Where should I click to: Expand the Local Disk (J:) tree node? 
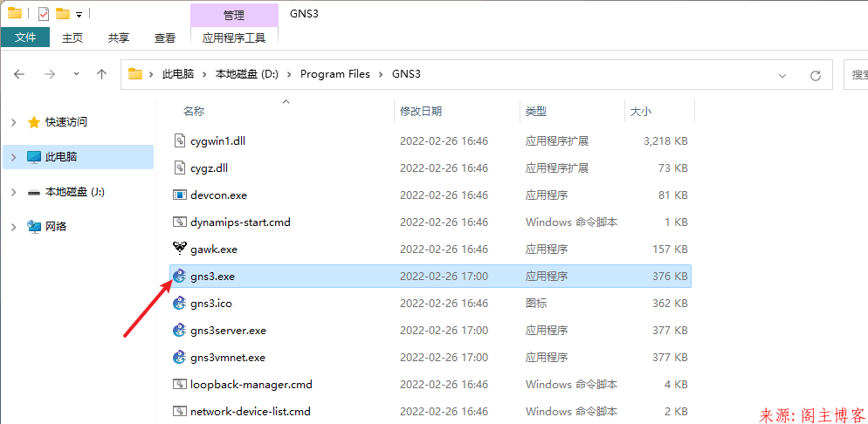(13, 193)
